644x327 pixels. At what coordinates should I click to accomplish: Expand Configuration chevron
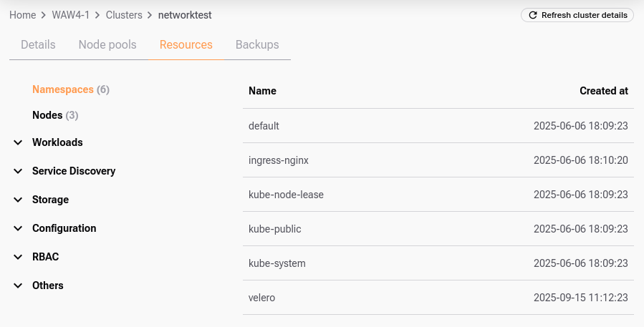tap(18, 228)
